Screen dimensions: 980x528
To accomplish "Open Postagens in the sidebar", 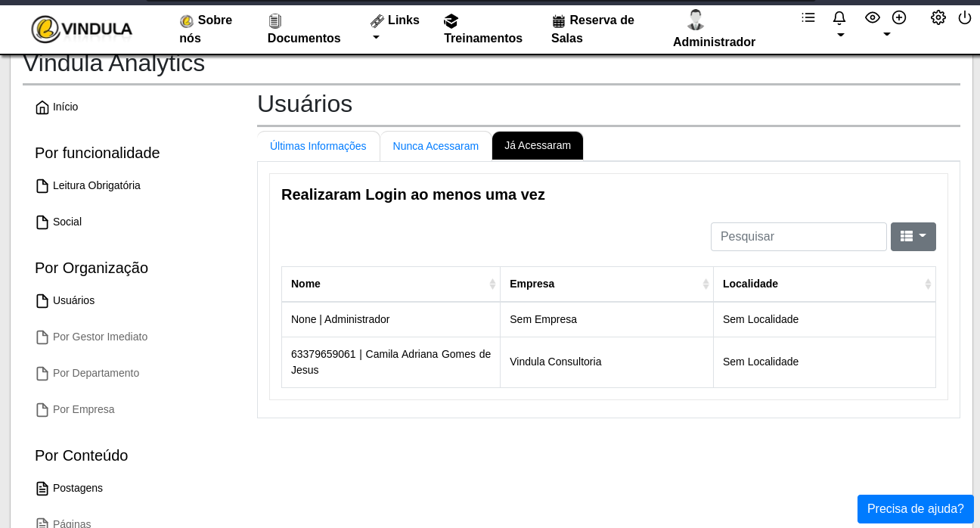I will point(77,488).
